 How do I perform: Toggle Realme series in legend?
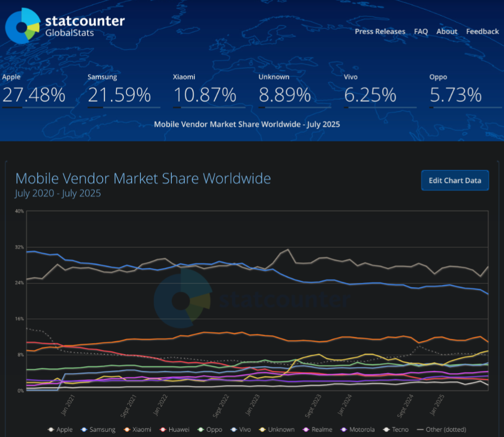[x=317, y=430]
